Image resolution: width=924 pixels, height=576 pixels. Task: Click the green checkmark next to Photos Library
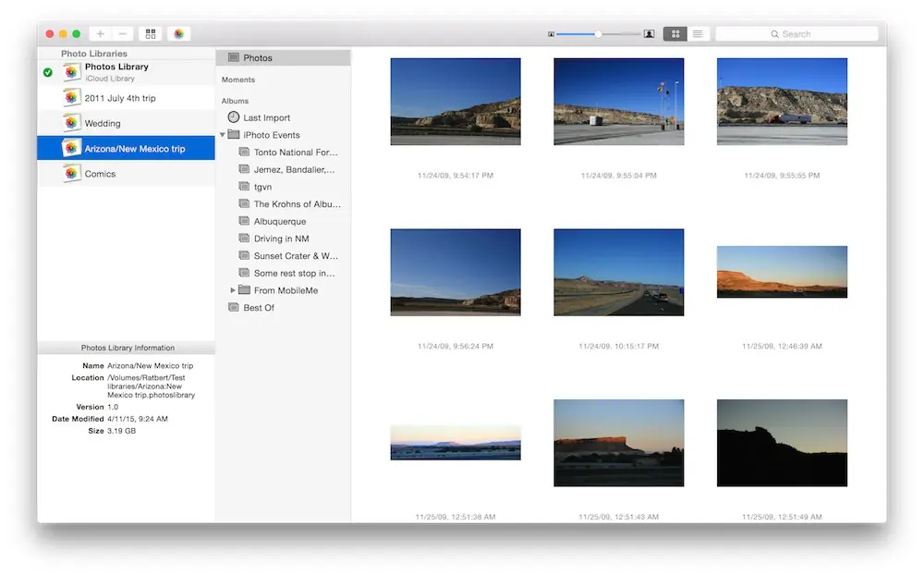pyautogui.click(x=48, y=70)
